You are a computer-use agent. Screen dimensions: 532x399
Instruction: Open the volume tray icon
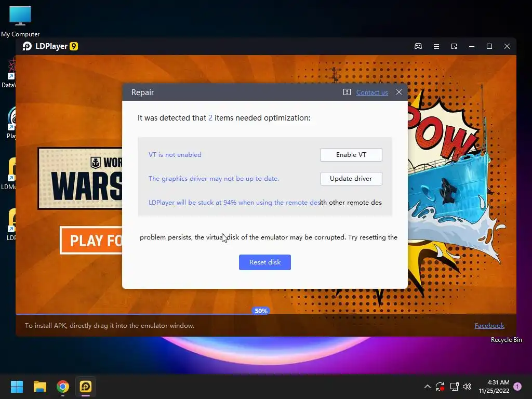(467, 387)
